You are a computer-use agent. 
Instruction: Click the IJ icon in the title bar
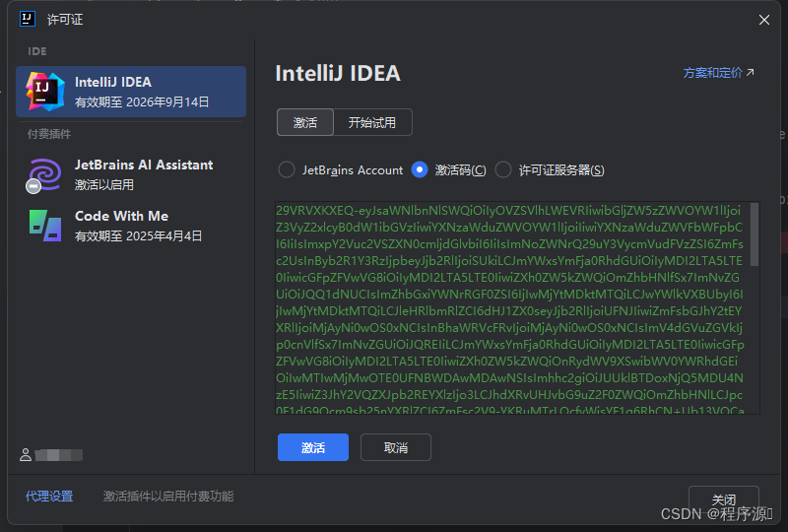point(28,19)
